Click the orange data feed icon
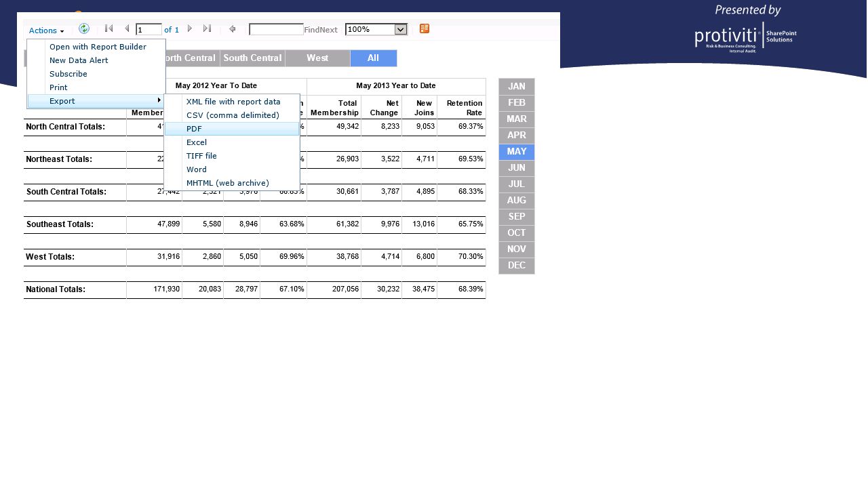This screenshot has height=488, width=868. (x=425, y=28)
